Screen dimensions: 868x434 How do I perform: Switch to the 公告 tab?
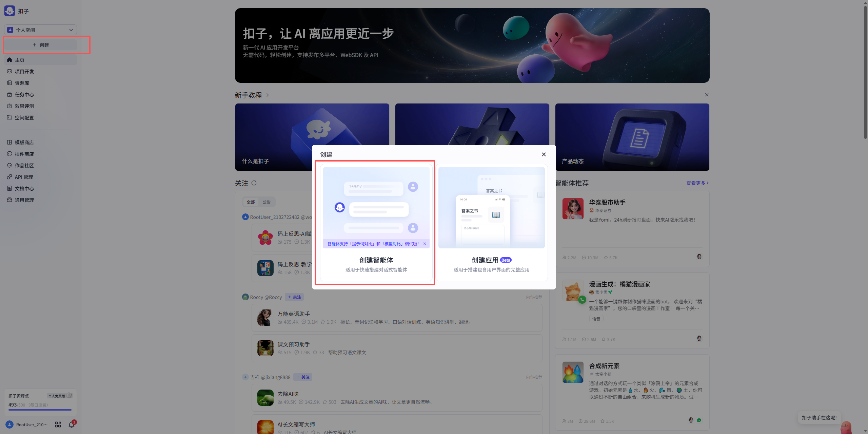click(267, 202)
